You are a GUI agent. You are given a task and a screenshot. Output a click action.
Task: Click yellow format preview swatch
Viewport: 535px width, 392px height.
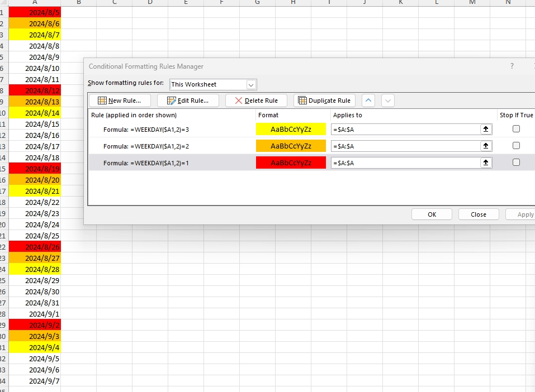[291, 129]
